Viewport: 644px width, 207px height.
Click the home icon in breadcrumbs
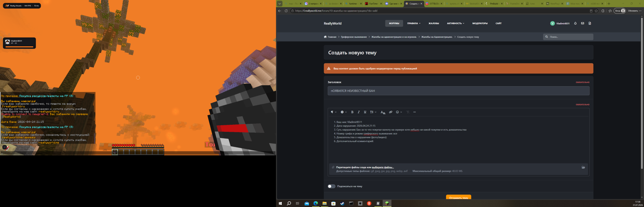click(325, 37)
